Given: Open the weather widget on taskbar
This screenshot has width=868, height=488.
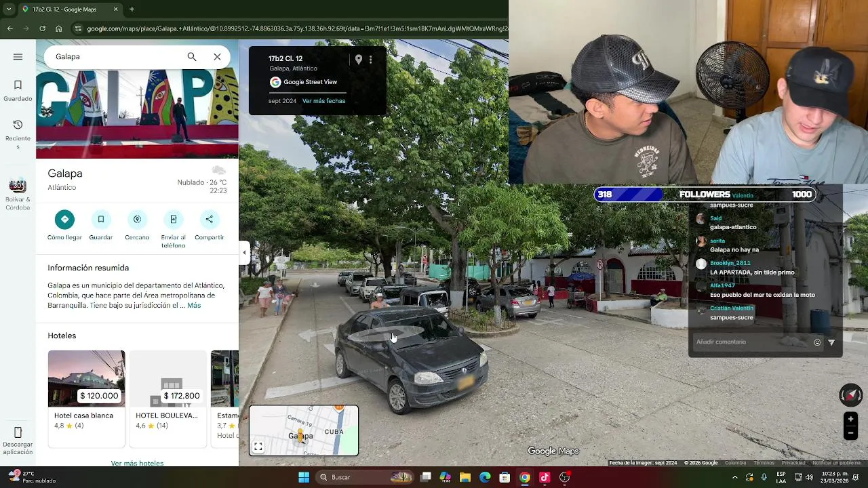Looking at the screenshot, I should pyautogui.click(x=31, y=477).
